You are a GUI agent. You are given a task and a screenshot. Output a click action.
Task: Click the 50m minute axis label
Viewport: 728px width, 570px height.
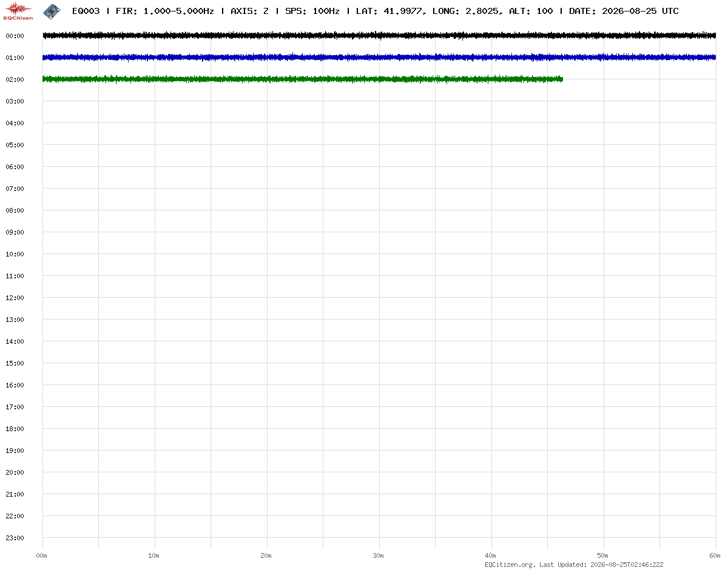pos(603,555)
